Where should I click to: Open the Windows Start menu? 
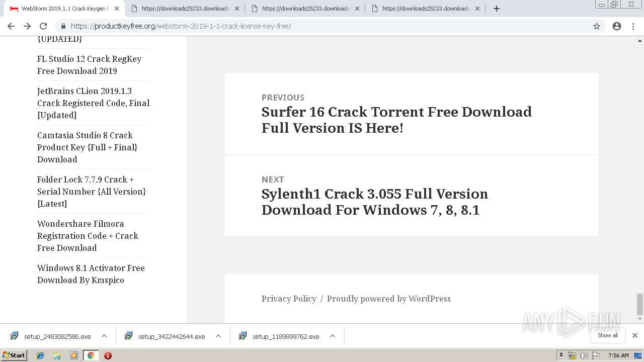(14, 355)
